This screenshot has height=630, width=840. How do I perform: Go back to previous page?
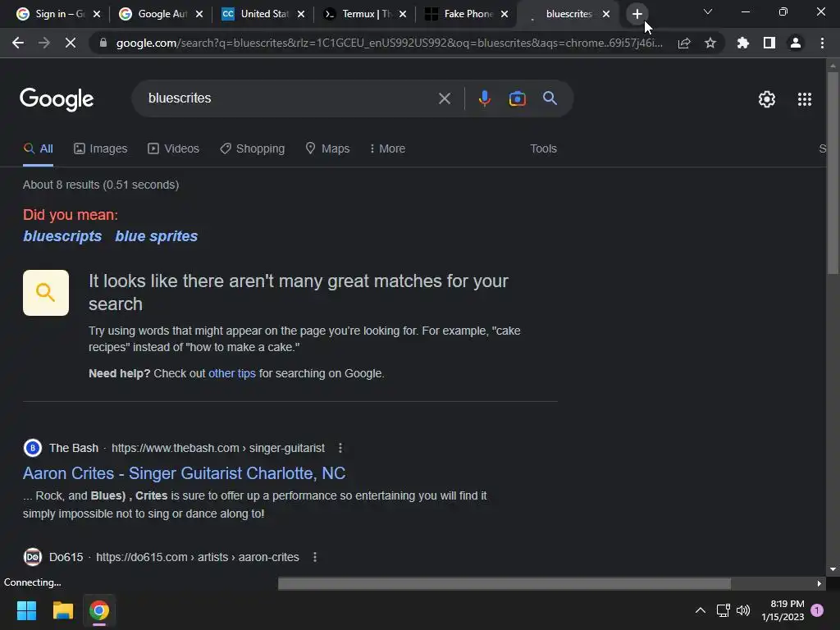click(18, 43)
